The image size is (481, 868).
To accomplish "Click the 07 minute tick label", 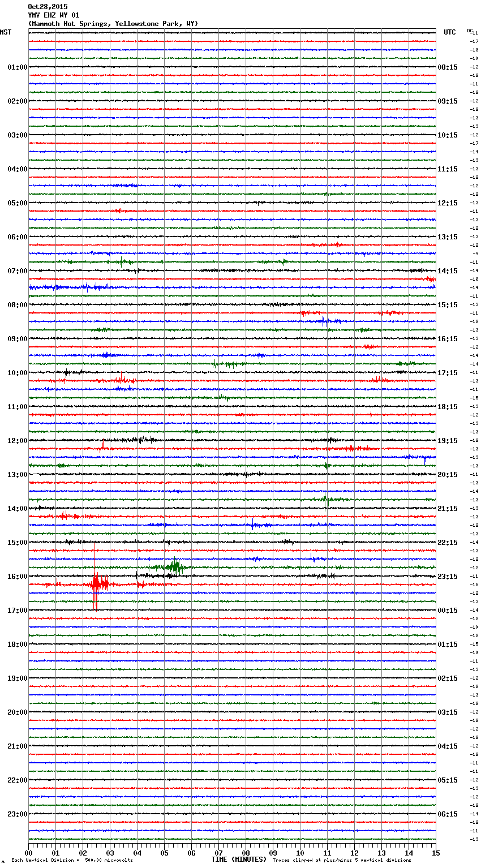I will (219, 853).
